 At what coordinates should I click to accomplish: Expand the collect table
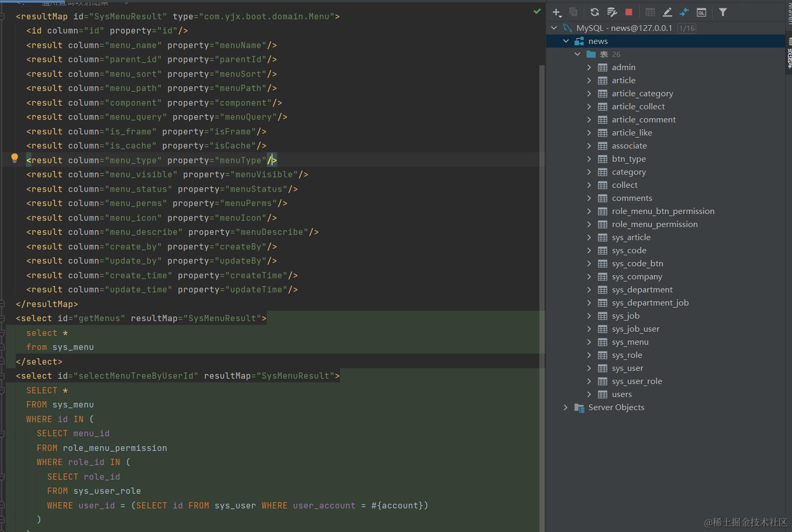pyautogui.click(x=589, y=185)
